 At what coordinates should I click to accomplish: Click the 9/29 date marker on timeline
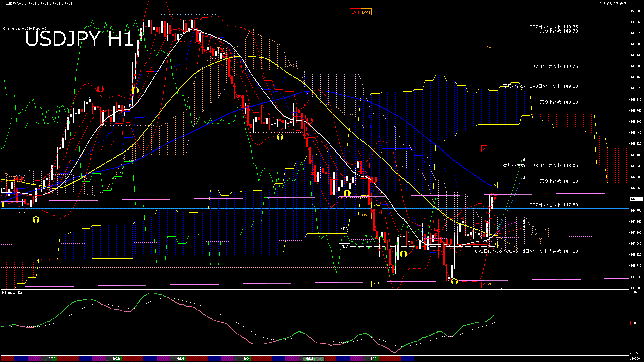(x=52, y=359)
